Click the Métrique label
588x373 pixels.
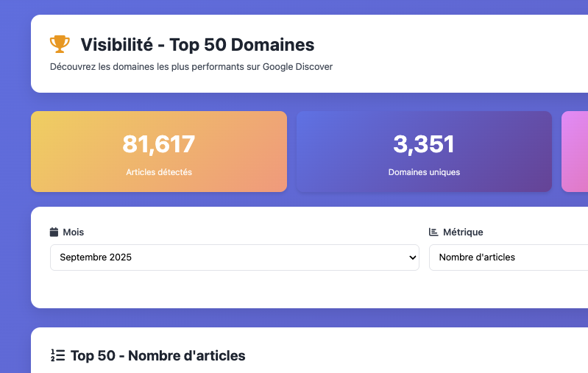463,232
